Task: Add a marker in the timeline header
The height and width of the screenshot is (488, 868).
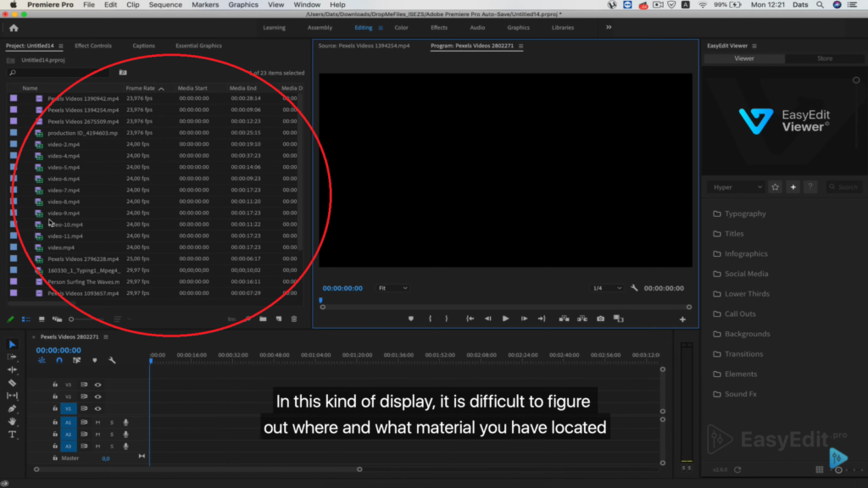Action: (95, 360)
